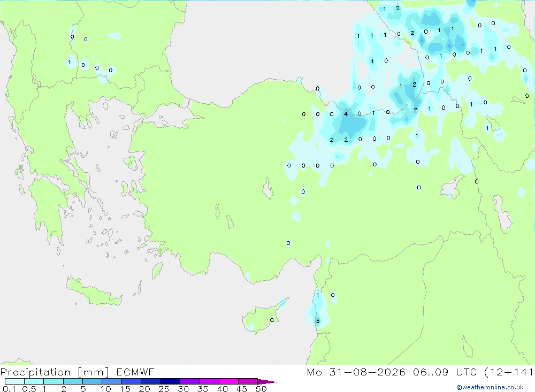Click the precipitation value 4 on the map

346,114
